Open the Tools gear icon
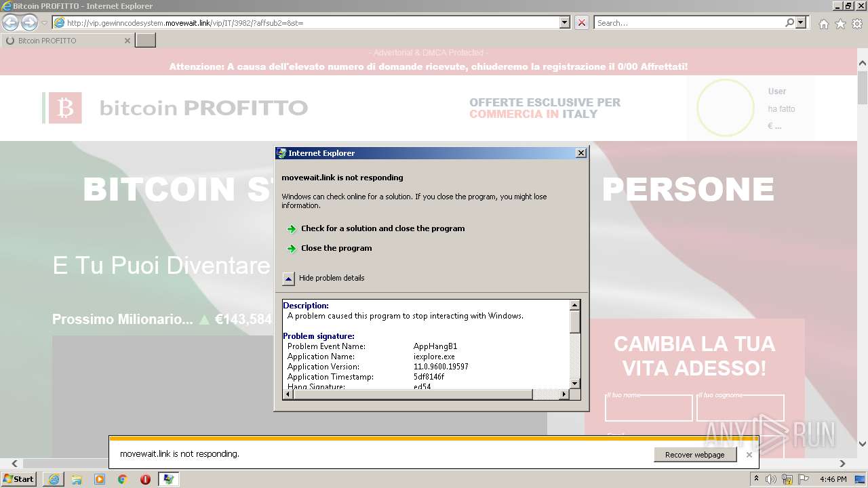Viewport: 868px width, 488px height. (857, 24)
